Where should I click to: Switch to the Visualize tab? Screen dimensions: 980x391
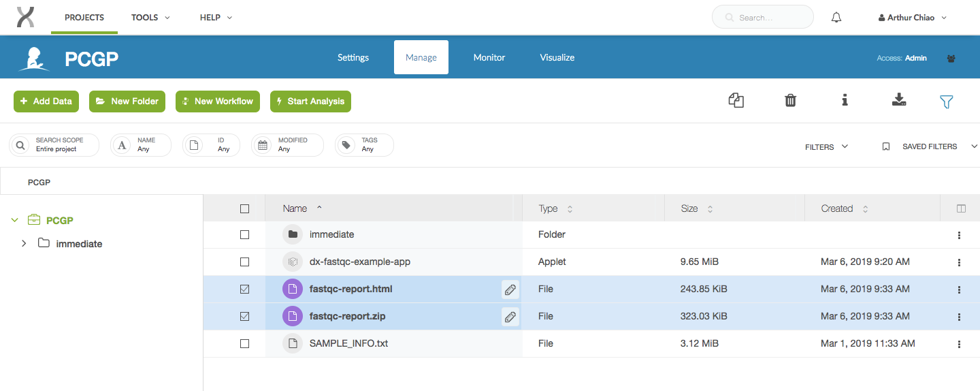(557, 57)
